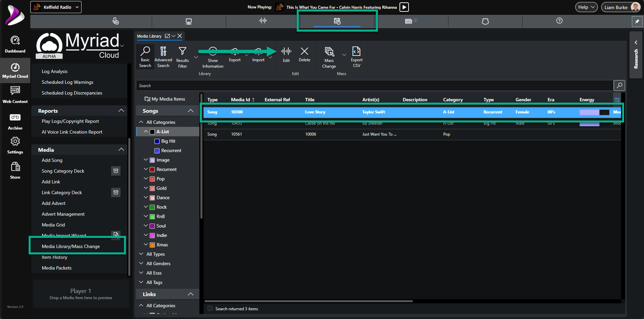Open Item History
The width and height of the screenshot is (644, 319).
[55, 257]
